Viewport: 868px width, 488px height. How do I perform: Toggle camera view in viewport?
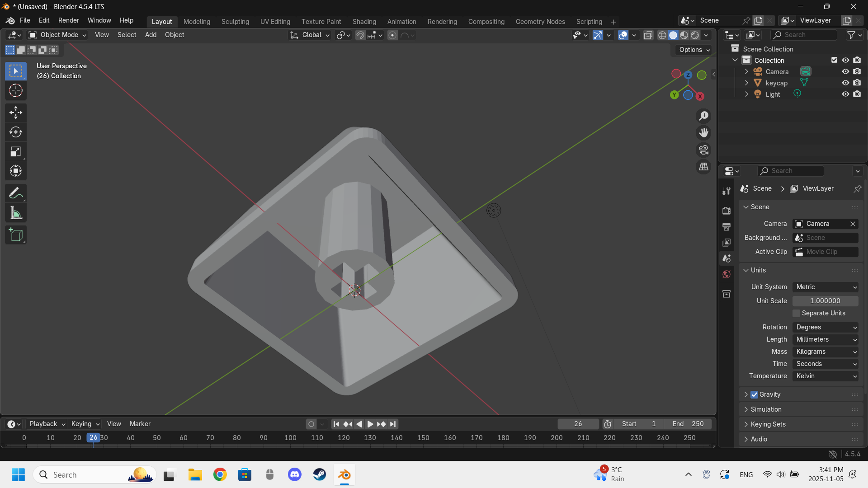point(703,150)
